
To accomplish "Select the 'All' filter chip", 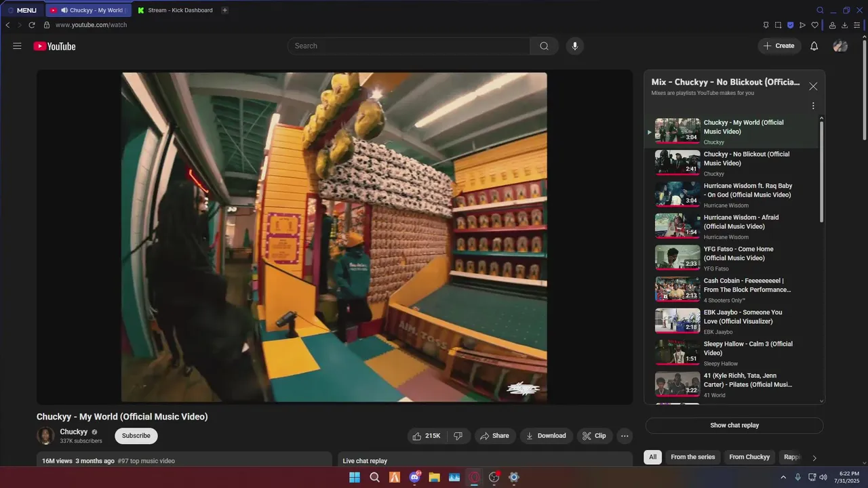I will pos(652,457).
